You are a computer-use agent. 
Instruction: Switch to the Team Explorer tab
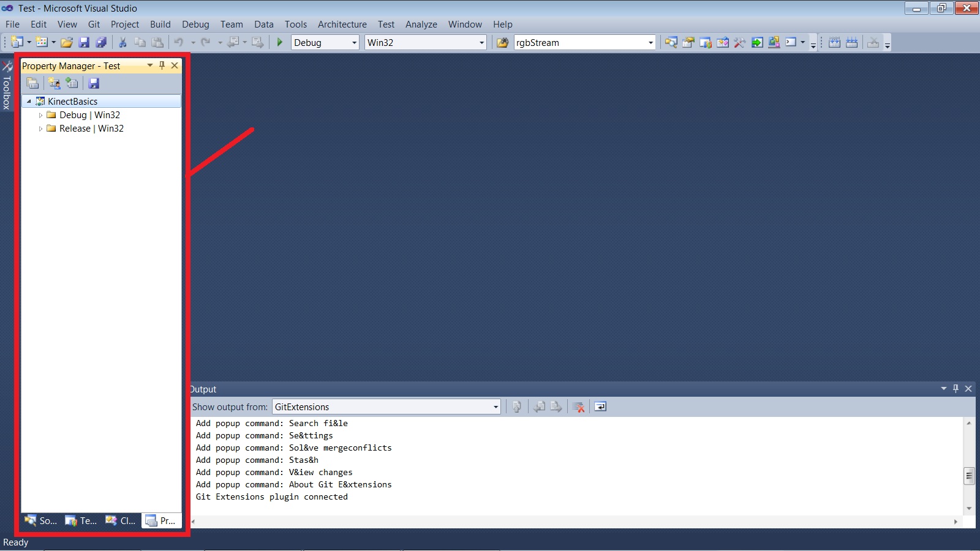coord(81,520)
